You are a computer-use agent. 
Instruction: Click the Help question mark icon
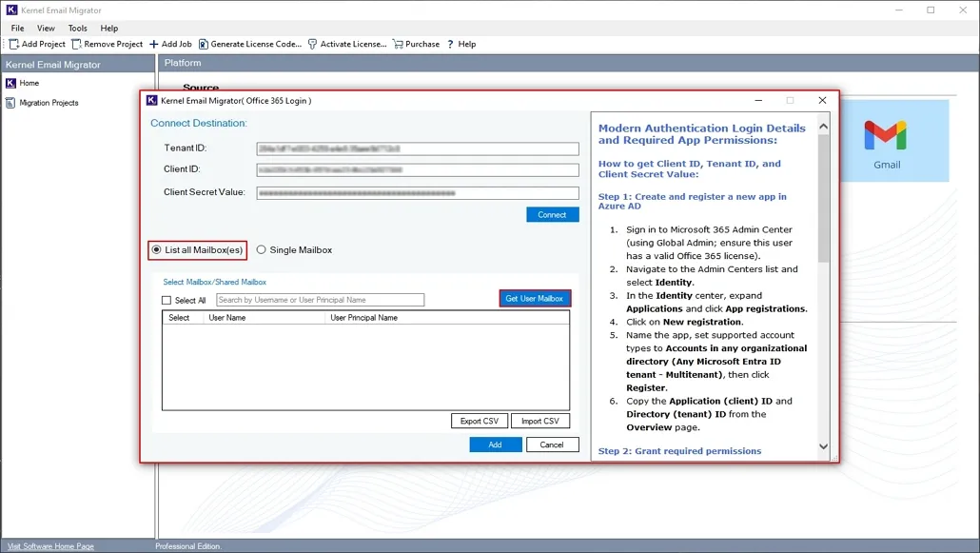pos(451,44)
